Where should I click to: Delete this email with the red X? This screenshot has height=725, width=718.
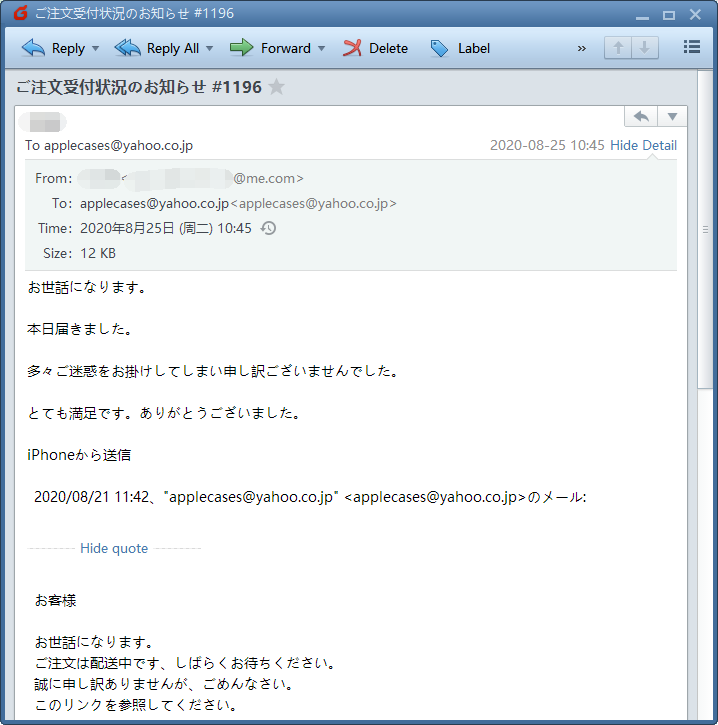[376, 48]
